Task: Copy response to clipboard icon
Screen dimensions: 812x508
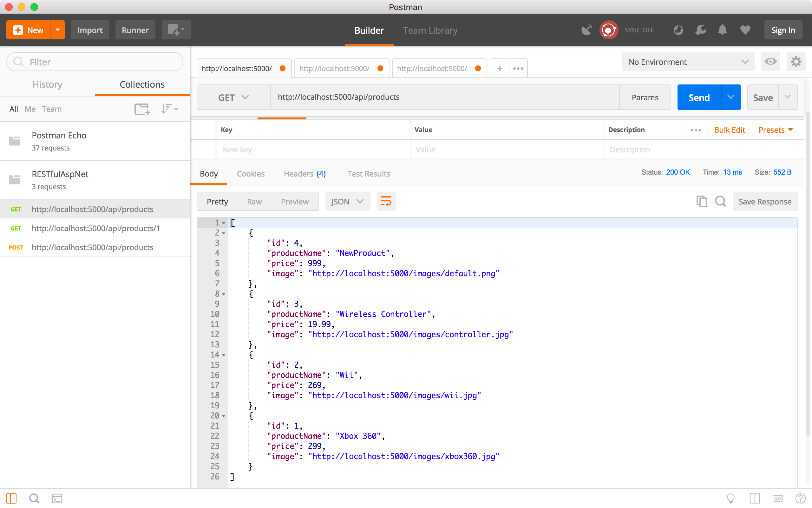Action: pyautogui.click(x=702, y=201)
